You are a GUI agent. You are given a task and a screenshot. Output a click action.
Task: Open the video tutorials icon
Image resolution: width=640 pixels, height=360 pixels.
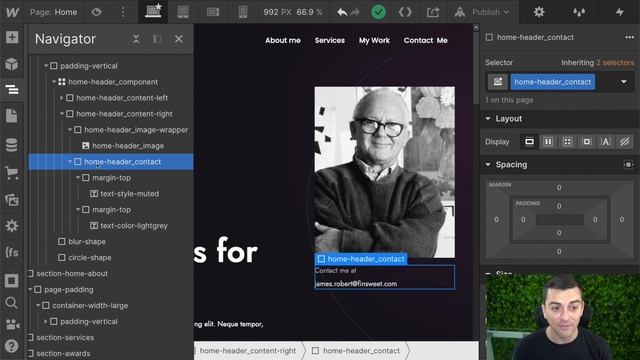coord(12,324)
